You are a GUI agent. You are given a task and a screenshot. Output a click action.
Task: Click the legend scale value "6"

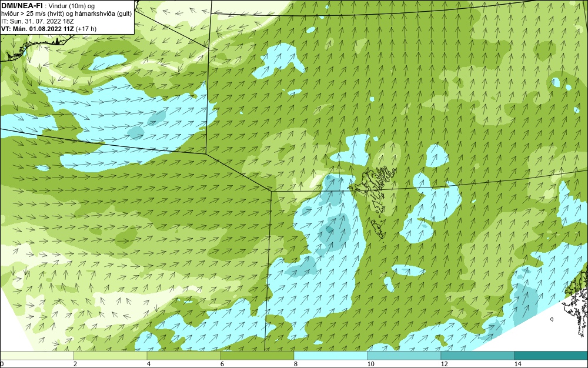click(222, 364)
